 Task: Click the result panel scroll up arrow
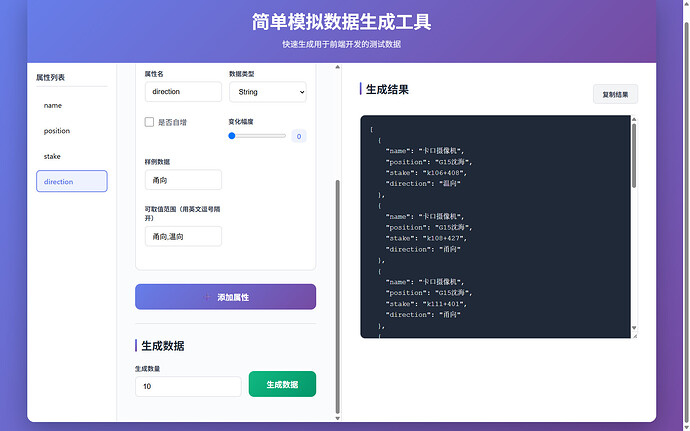coord(634,119)
